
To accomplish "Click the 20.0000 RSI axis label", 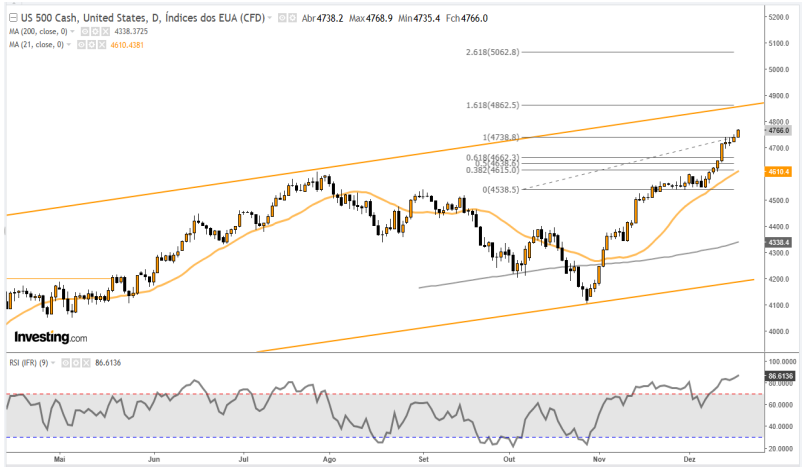I will coord(781,449).
